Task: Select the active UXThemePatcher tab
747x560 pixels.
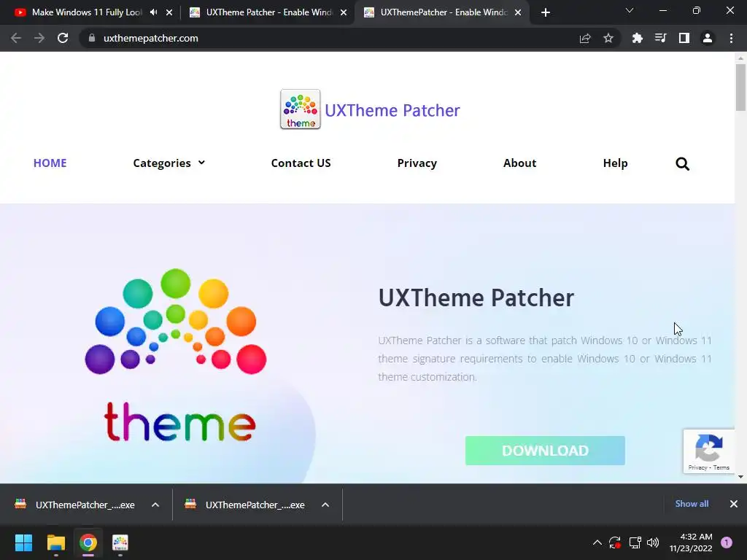Action: (x=441, y=12)
